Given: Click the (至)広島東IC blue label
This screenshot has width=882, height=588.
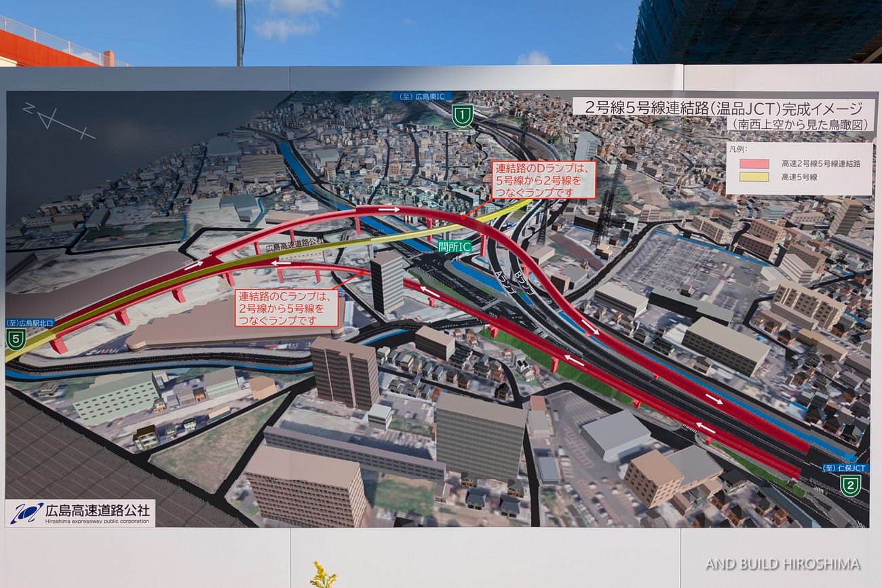Looking at the screenshot, I should coord(421,96).
